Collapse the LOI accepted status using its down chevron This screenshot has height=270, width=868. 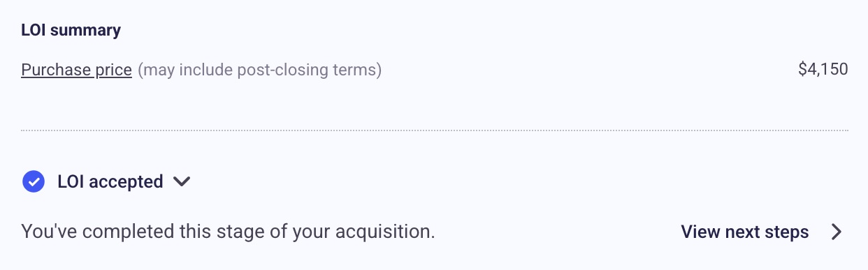point(182,182)
